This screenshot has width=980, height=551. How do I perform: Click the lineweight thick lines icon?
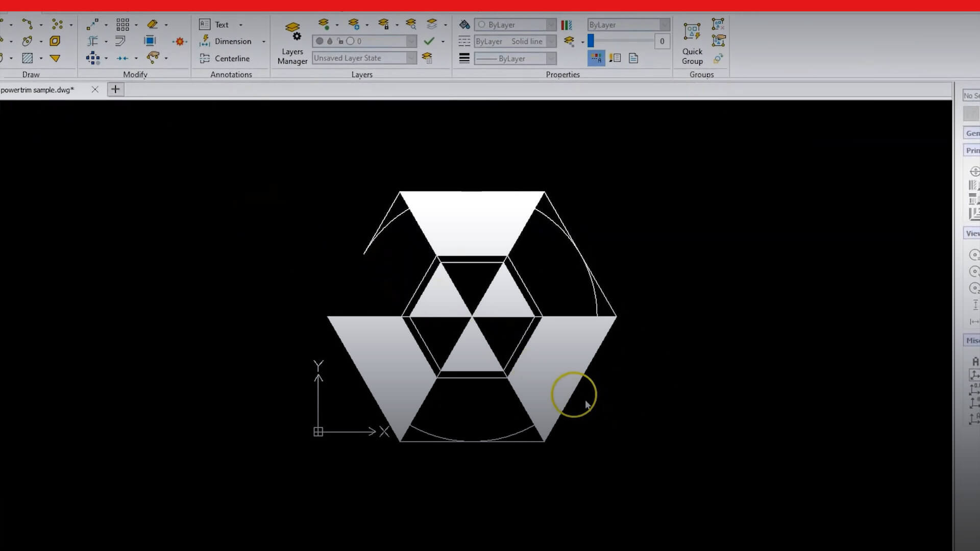(x=464, y=58)
